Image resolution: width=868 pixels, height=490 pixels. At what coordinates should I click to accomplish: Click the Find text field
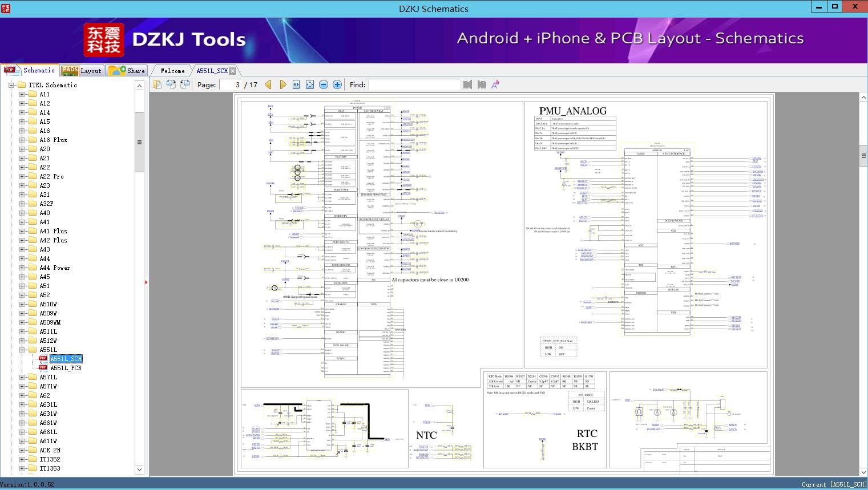(x=414, y=84)
